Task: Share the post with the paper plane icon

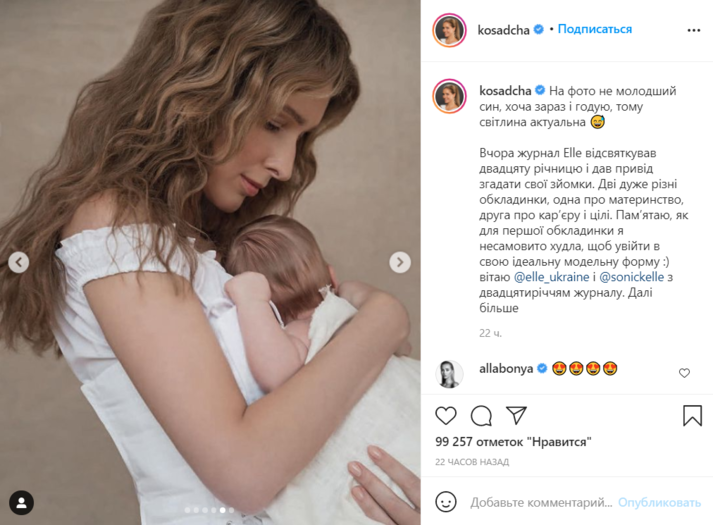Action: coord(516,415)
